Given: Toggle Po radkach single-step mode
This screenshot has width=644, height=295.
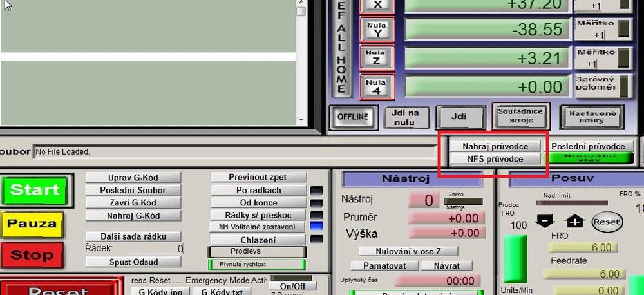Looking at the screenshot, I should point(258,190).
